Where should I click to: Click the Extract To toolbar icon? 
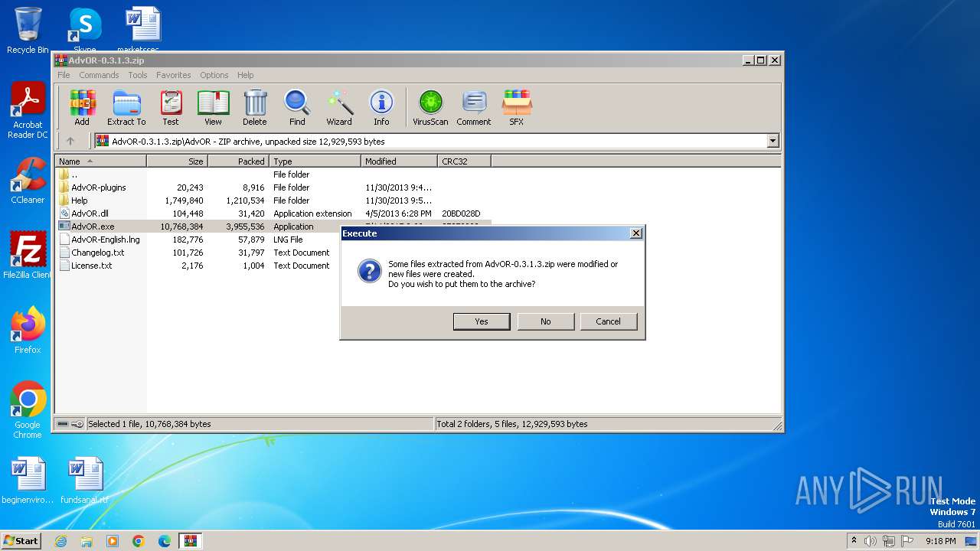[x=126, y=107]
